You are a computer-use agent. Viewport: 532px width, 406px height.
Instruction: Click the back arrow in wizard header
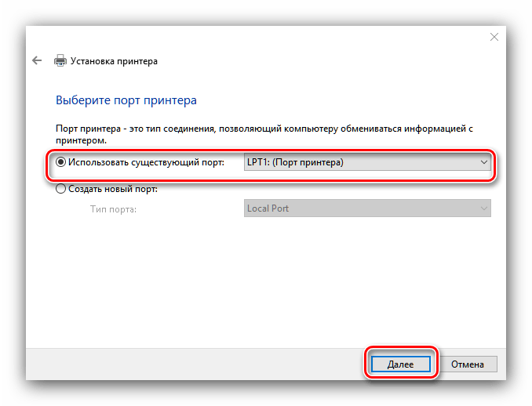[37, 60]
